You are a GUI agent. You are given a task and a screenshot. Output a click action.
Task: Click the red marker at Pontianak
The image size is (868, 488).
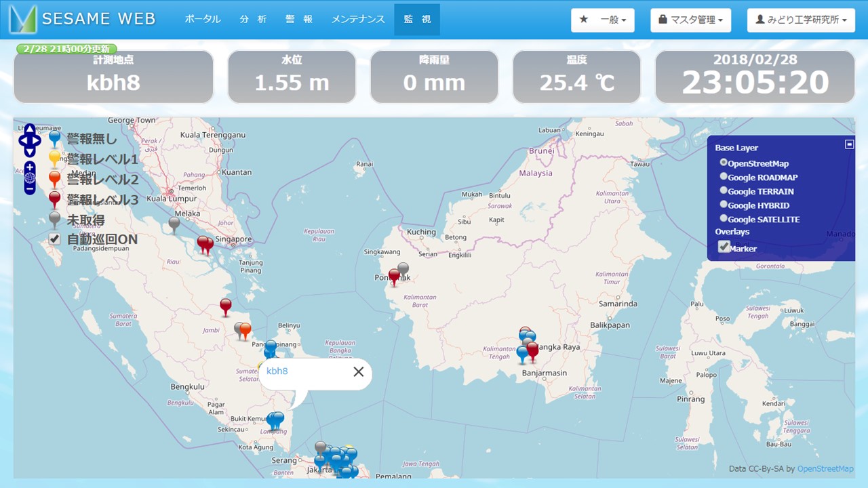394,277
